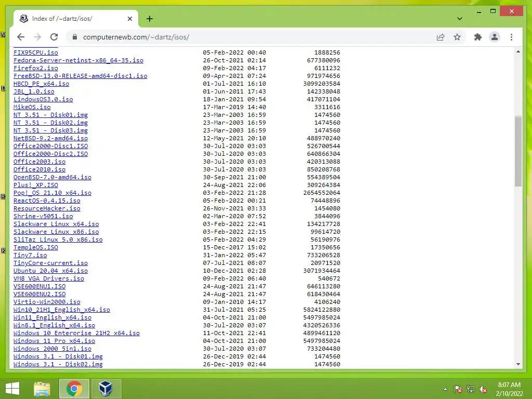Image resolution: width=532 pixels, height=399 pixels.
Task: Click SliTaz_Linux_5.0_x86.iso link
Action: [58, 240]
